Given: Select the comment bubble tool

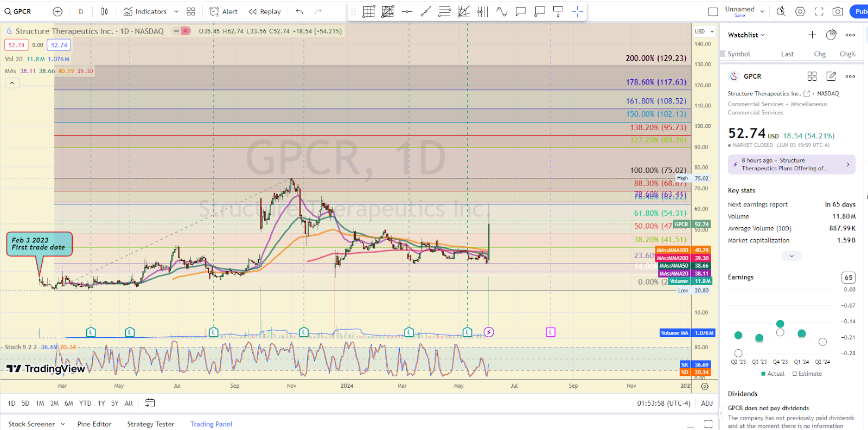Looking at the screenshot, I should pos(521,11).
